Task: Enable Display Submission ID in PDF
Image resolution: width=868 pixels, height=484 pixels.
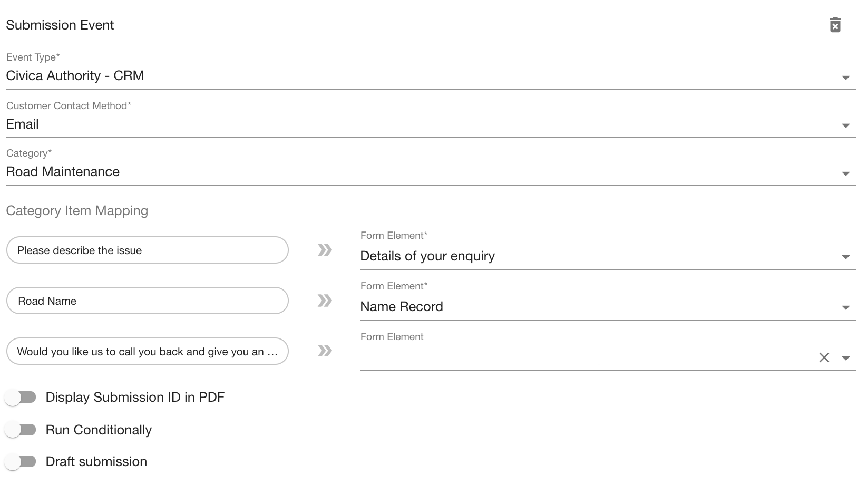Action: click(21, 397)
